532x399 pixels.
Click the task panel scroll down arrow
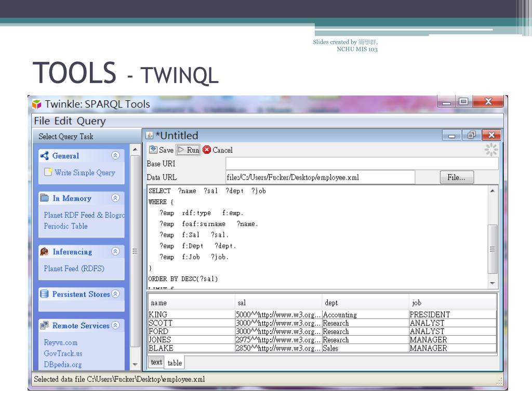point(135,364)
